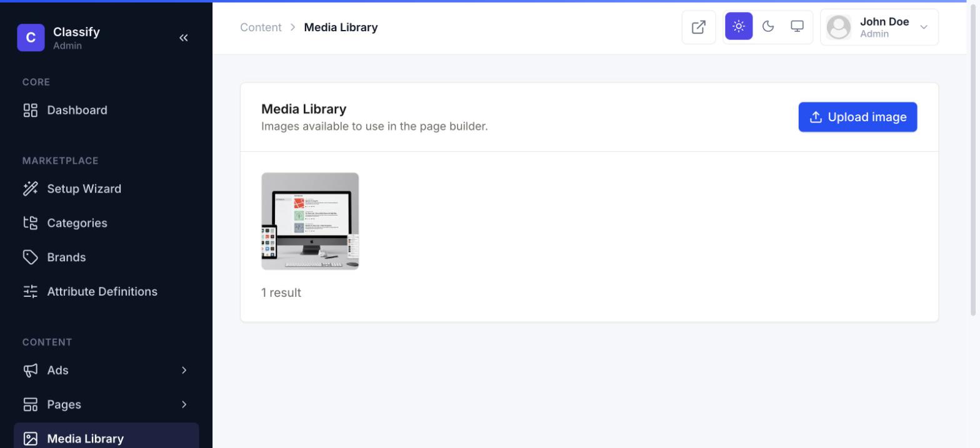980x448 pixels.
Task: Switch to light theme
Action: click(x=739, y=26)
